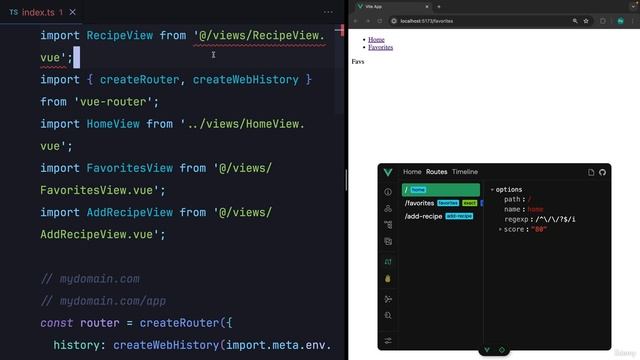Screen dimensions: 640x360
Task: Click the regexp value in options
Action: (555, 220)
